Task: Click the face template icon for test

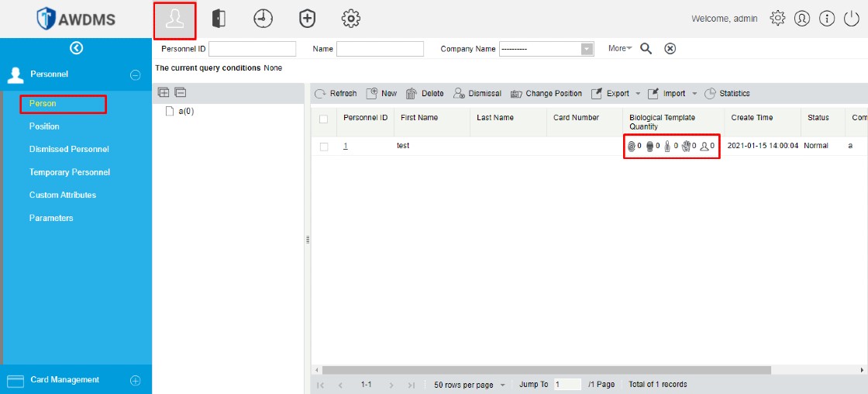Action: click(x=650, y=147)
